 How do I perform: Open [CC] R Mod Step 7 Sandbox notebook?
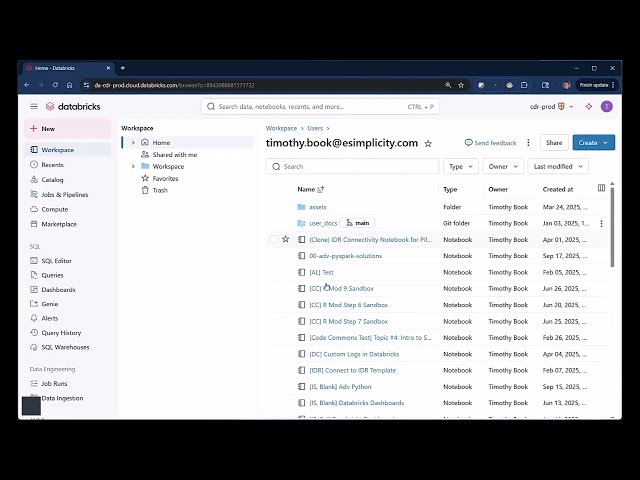click(349, 322)
